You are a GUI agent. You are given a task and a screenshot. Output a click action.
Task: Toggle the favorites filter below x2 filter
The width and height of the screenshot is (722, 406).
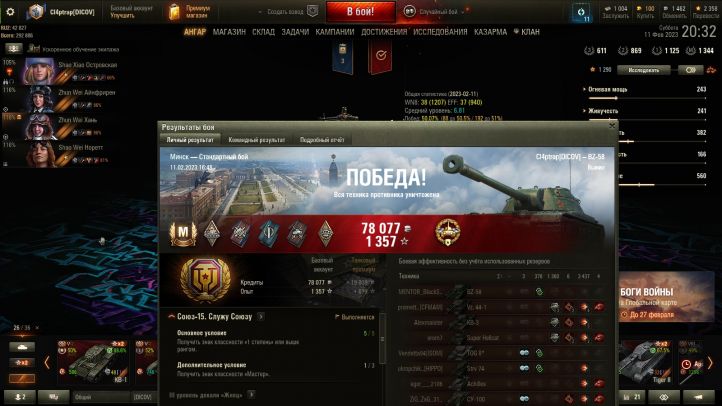[22, 379]
